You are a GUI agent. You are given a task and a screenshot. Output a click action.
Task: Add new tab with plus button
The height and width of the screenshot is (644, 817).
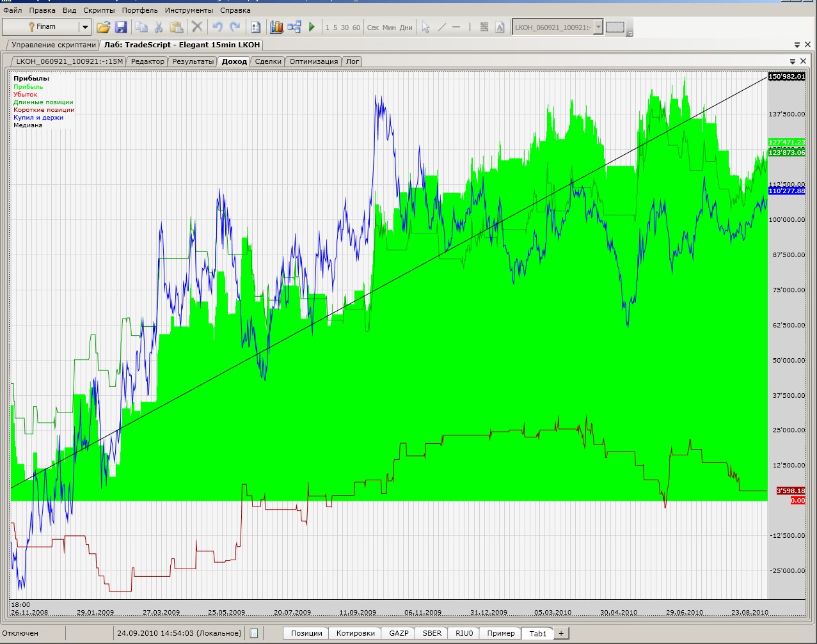561,633
